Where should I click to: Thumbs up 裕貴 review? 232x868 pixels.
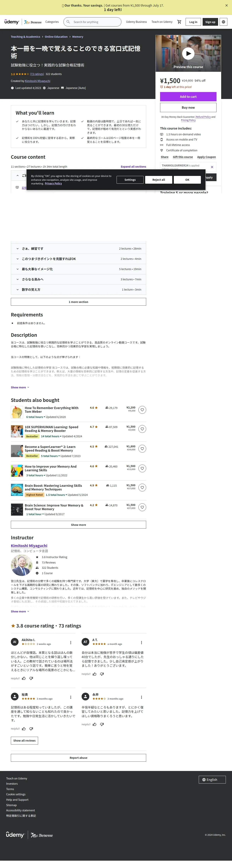24,728
